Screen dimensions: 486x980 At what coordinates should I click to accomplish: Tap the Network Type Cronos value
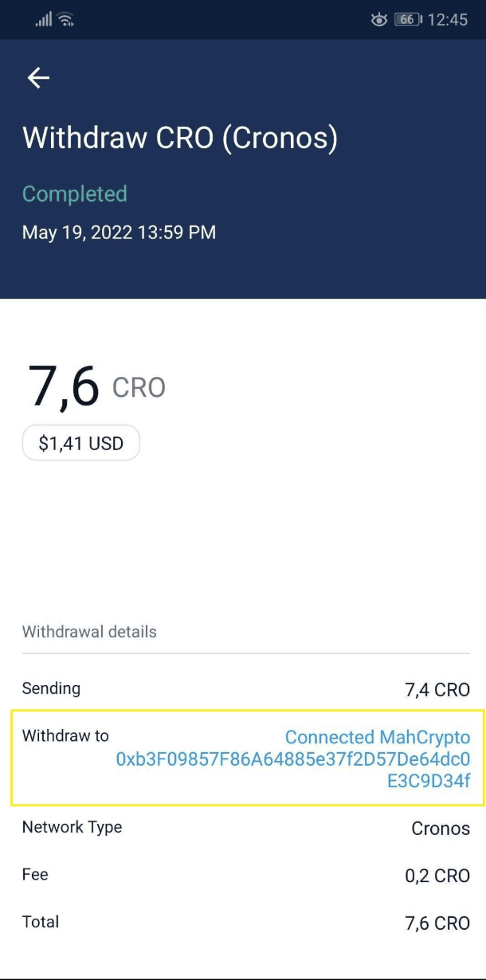click(x=441, y=829)
